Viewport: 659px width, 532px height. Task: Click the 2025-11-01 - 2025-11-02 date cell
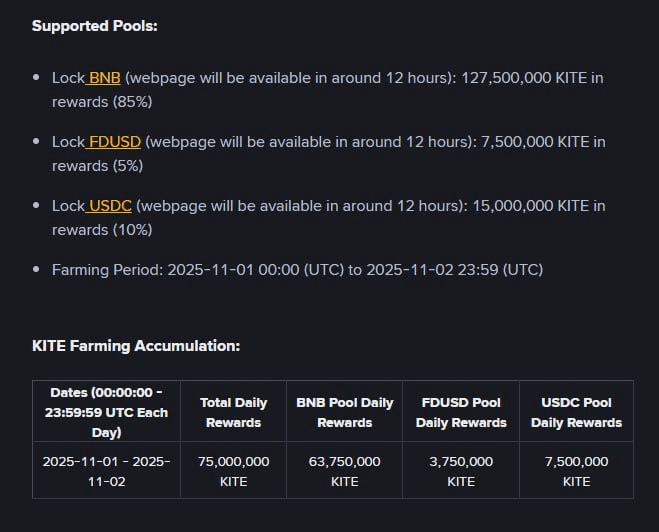tap(106, 471)
